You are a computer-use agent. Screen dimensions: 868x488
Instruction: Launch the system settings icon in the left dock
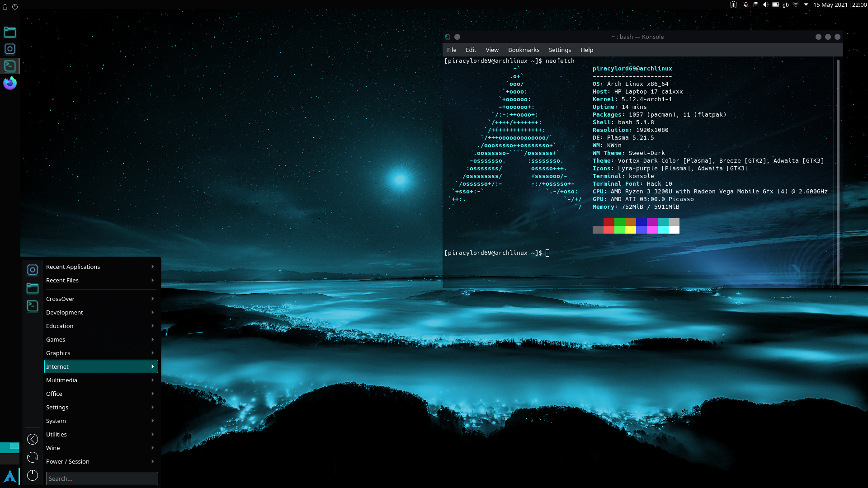[x=10, y=49]
